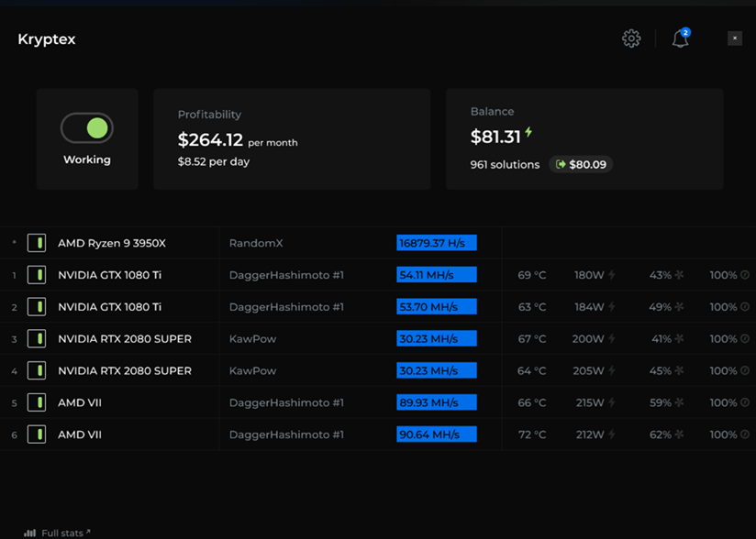The image size is (756, 539).
Task: Click the load gauge icon in GTX 1080 Ti row 2
Action: [745, 307]
